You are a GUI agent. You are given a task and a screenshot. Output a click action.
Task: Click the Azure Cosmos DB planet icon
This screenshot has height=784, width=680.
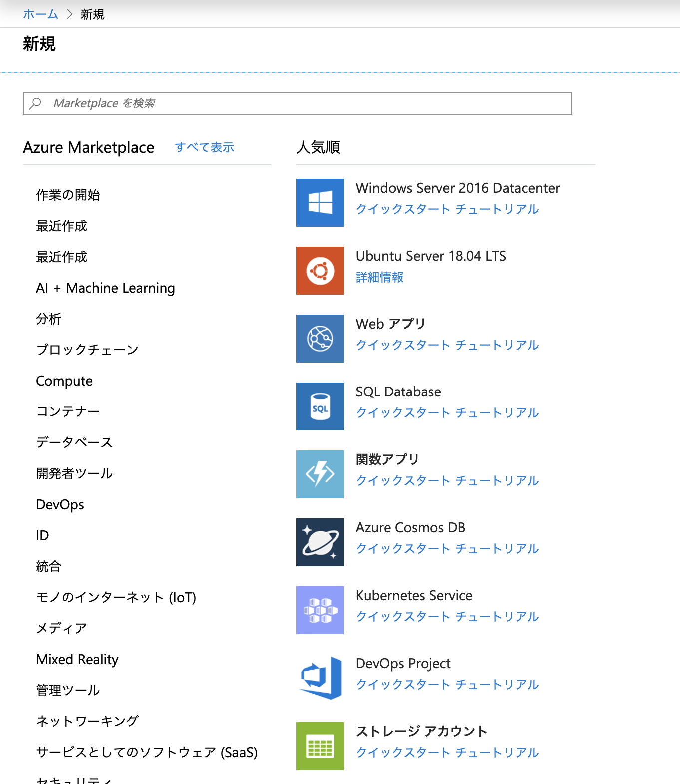(x=320, y=542)
